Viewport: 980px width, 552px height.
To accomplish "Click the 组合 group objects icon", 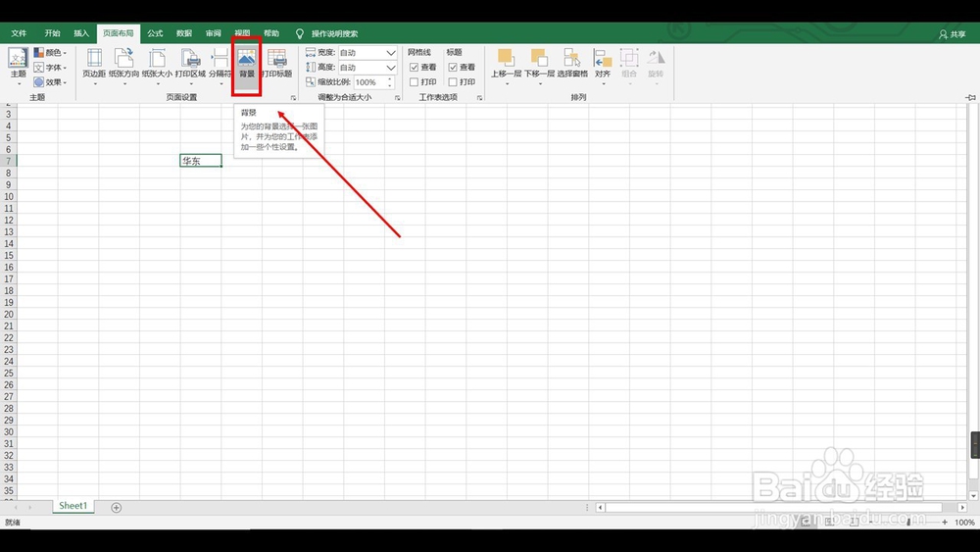I will (629, 58).
